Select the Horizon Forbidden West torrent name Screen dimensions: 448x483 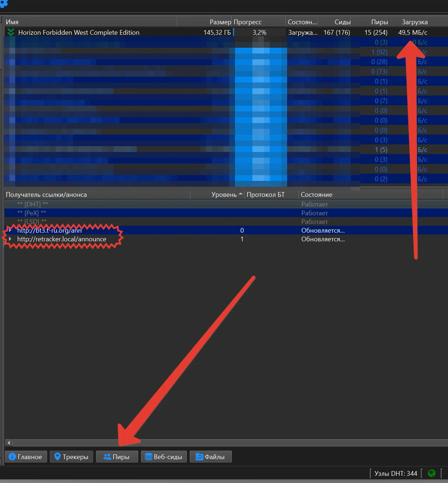78,33
